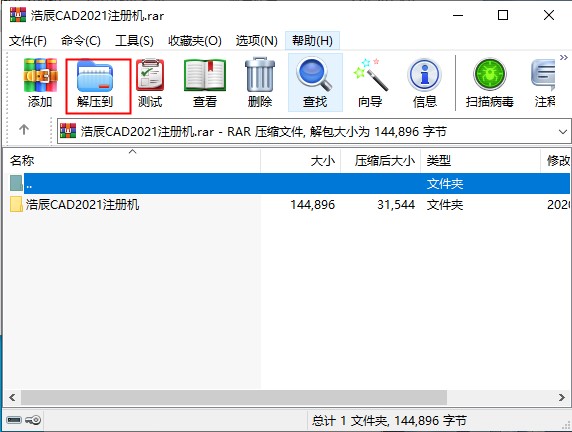Click the WinRAR title bar app icon
Viewport: 572px width, 432px height.
point(18,15)
